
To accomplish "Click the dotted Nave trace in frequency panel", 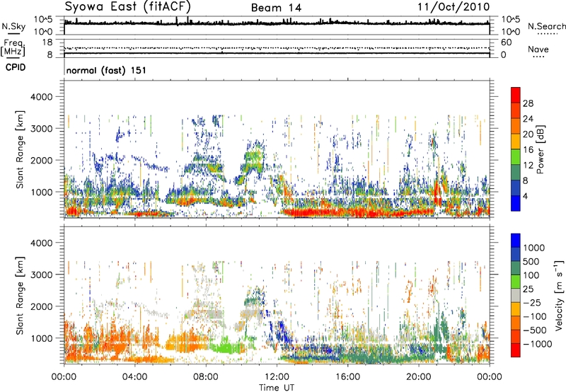I will tap(277, 48).
